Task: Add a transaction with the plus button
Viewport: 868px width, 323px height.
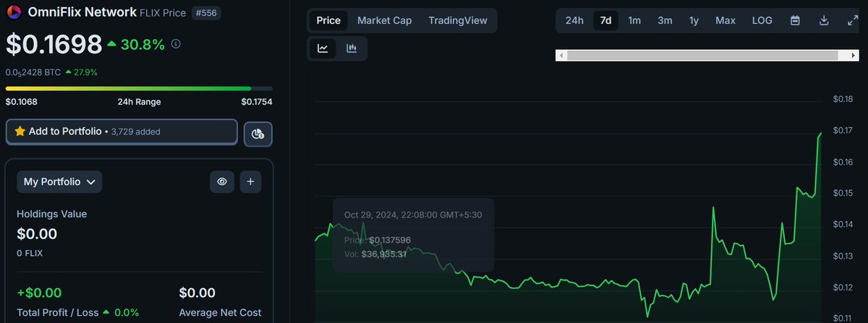Action: (250, 182)
